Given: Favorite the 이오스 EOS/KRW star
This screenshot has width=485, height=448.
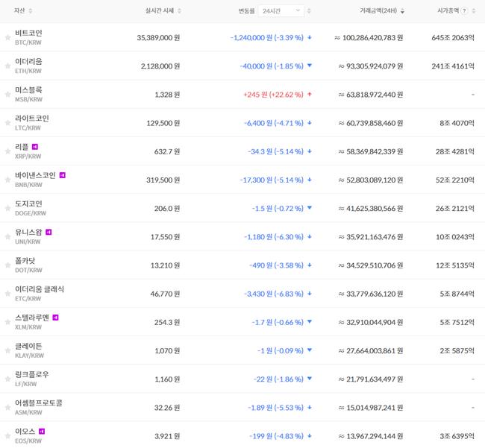Looking at the screenshot, I should tap(7, 436).
